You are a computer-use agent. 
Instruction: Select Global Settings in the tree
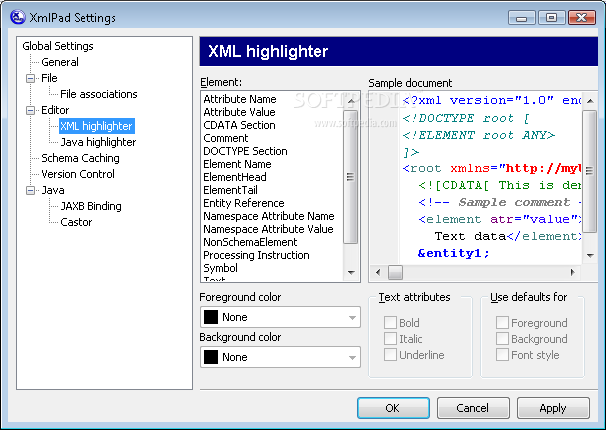point(58,46)
